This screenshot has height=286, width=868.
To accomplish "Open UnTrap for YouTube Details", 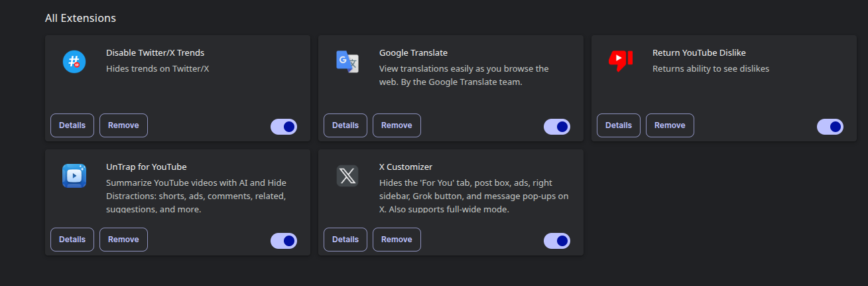I will point(72,240).
